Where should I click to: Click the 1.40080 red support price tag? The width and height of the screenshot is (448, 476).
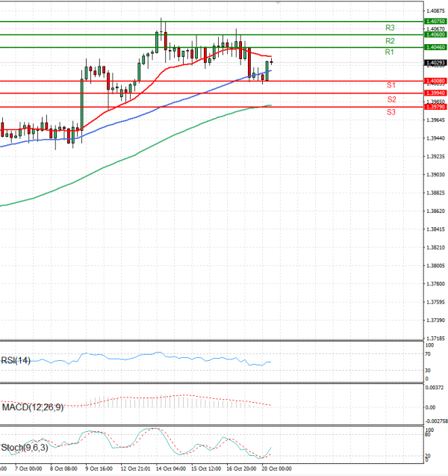(435, 80)
